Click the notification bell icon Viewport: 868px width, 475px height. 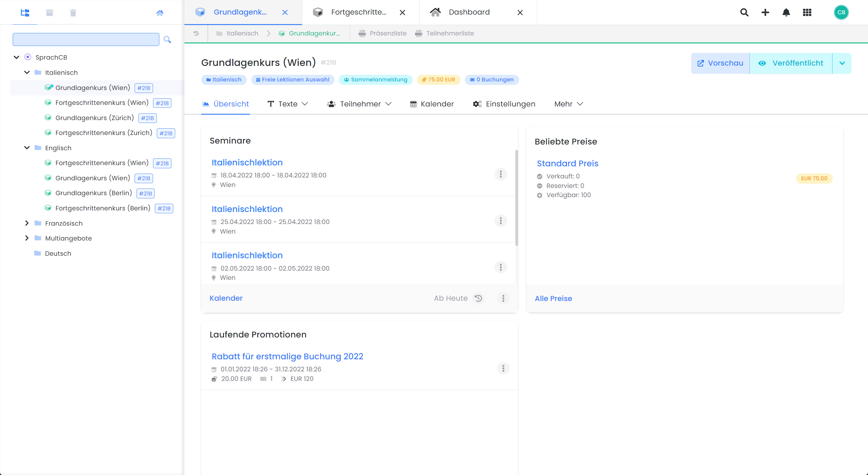(x=786, y=12)
